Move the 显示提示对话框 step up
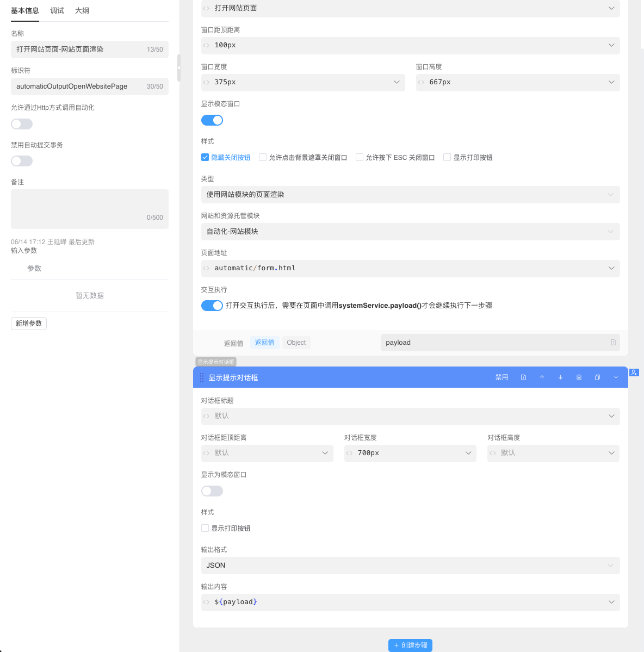This screenshot has width=644, height=652. tap(542, 377)
